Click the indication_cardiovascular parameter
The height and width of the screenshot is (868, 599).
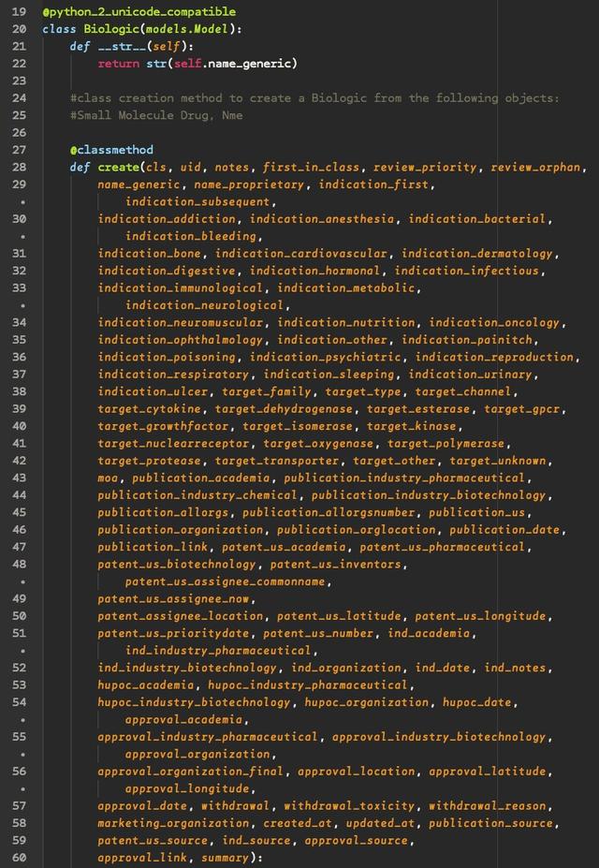pos(301,254)
